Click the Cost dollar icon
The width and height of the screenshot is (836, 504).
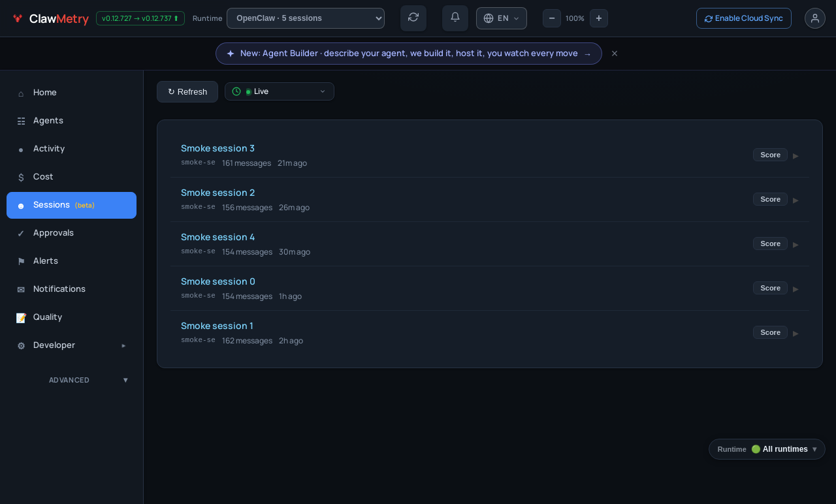(21, 178)
